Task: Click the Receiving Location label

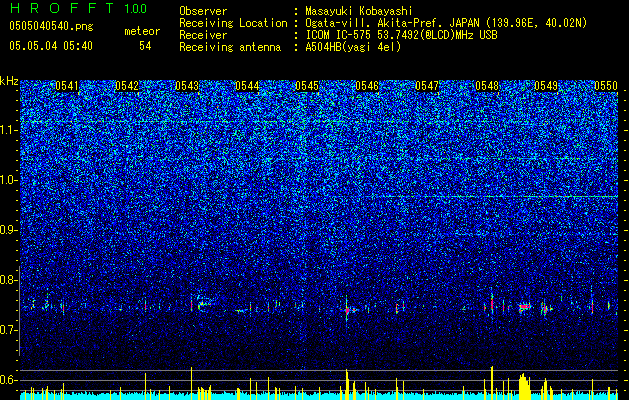Action: [x=233, y=23]
